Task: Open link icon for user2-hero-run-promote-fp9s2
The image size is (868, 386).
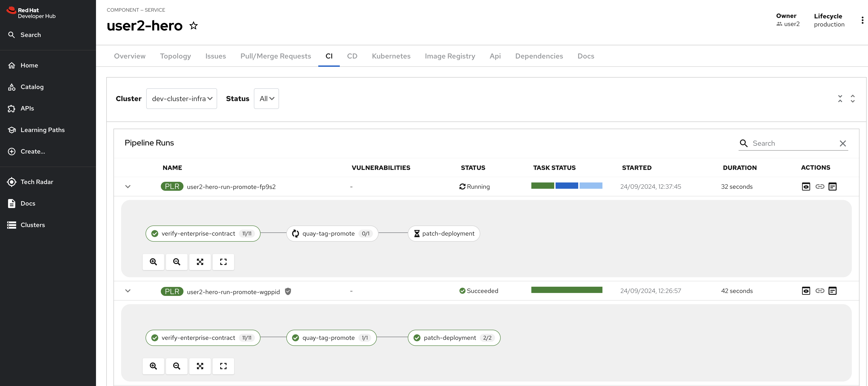Action: click(820, 186)
